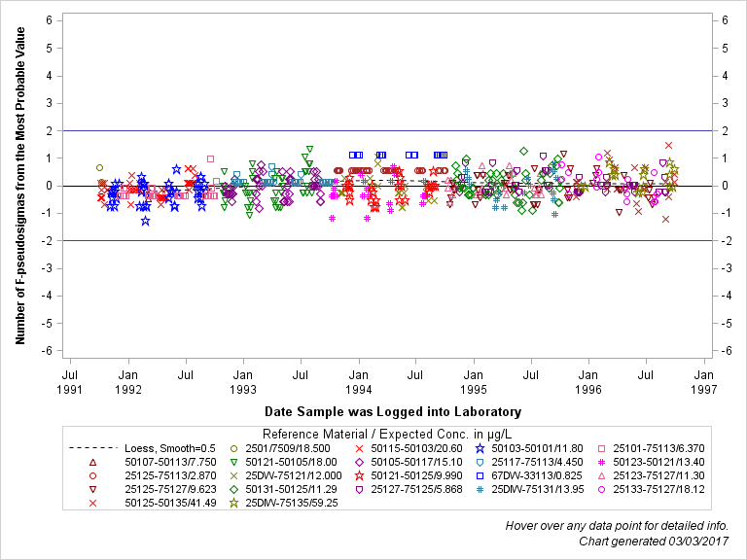Click the purple shield legend marker for 25127-75125/5.868

click(360, 490)
